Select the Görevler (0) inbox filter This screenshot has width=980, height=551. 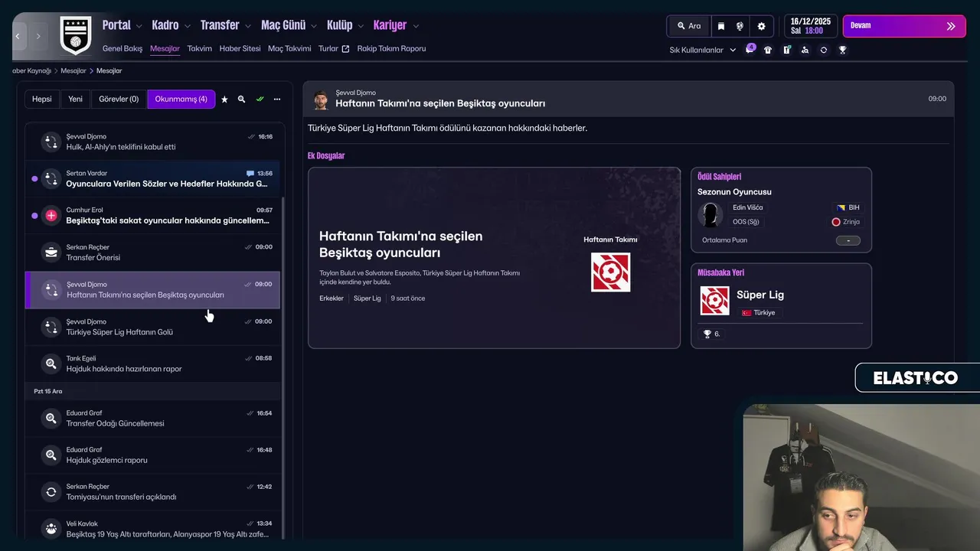119,99
